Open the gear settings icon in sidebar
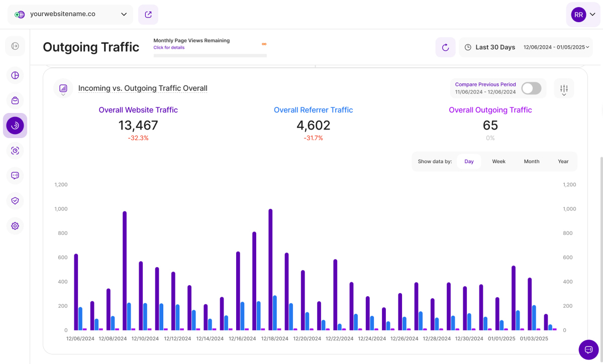Screen dimensions: 603x364 click(15, 226)
